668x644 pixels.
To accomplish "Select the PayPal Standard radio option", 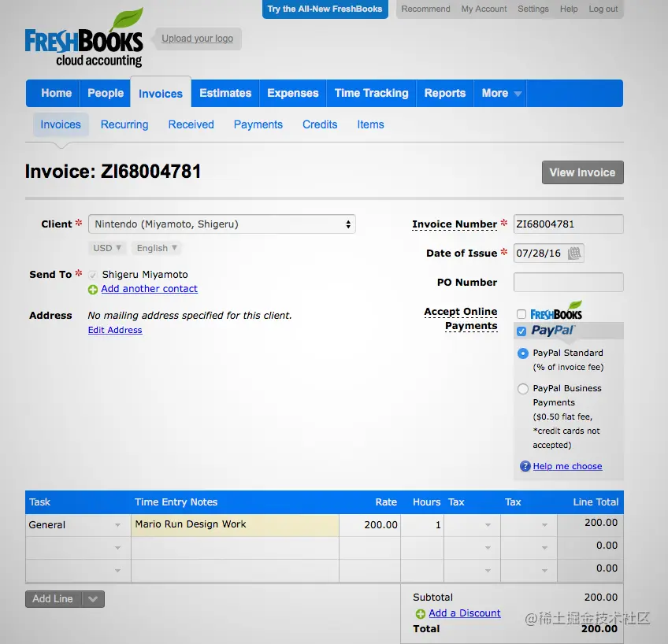I will [x=523, y=353].
